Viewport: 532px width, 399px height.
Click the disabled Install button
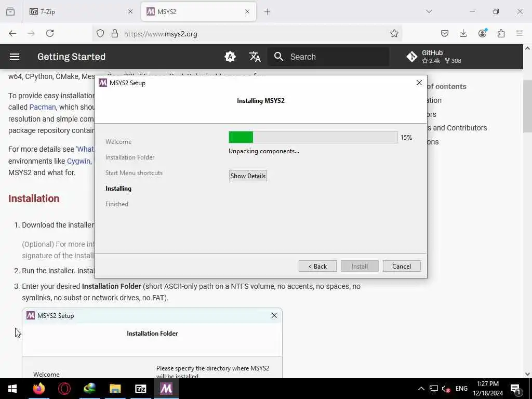[x=360, y=267]
